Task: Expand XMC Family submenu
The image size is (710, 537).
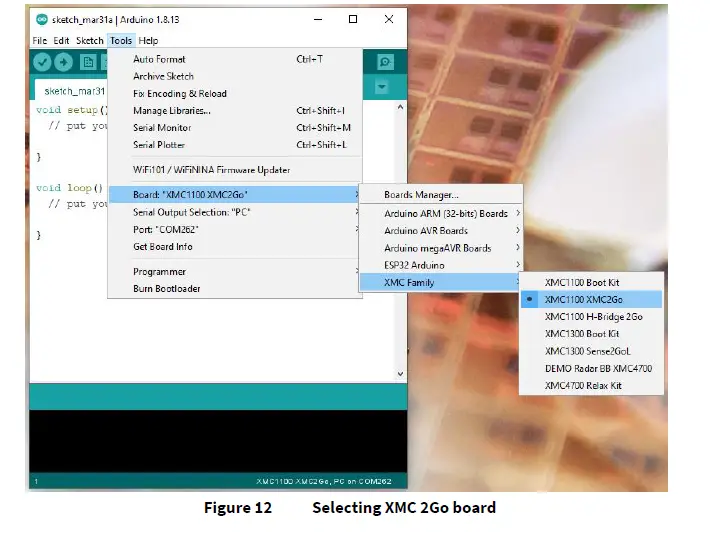Action: tap(441, 283)
